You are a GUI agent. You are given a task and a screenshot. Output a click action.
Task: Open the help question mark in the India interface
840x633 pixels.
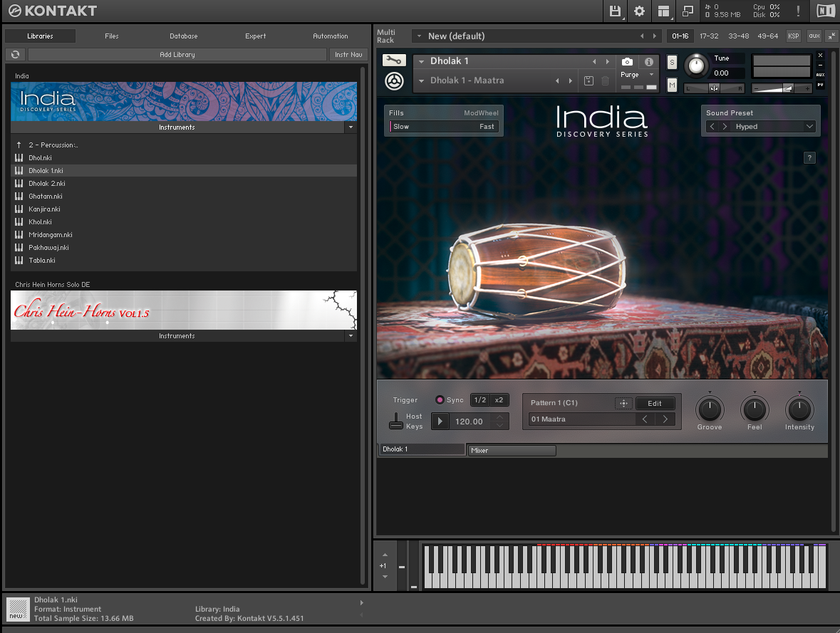[809, 157]
